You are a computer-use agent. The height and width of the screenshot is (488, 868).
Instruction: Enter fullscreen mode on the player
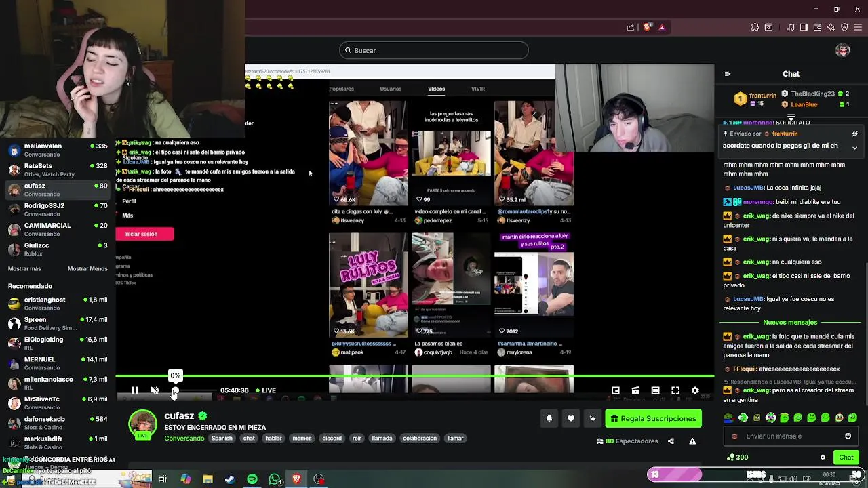675,390
